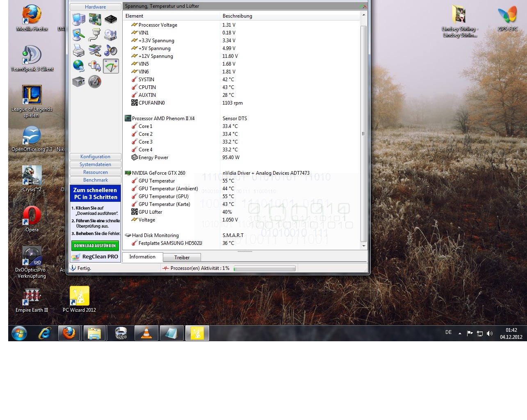Select the Multimedia music note icon
Screen dimensions: 527x420
point(111,50)
